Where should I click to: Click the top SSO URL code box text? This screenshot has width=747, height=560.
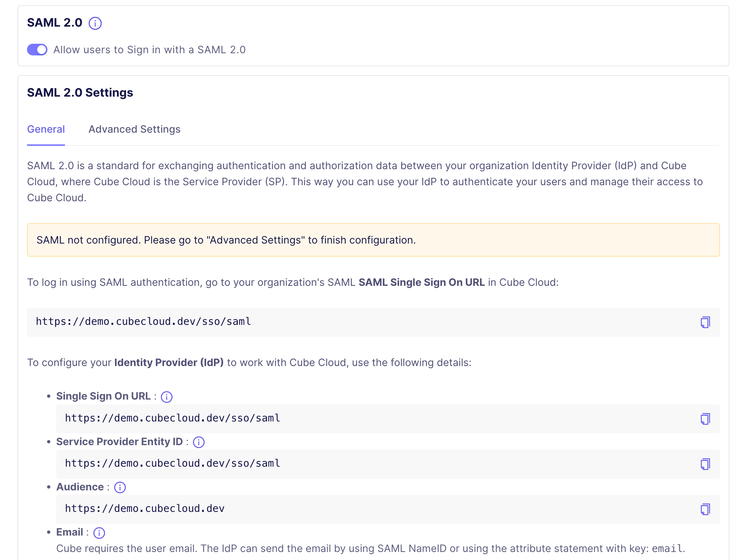point(143,322)
